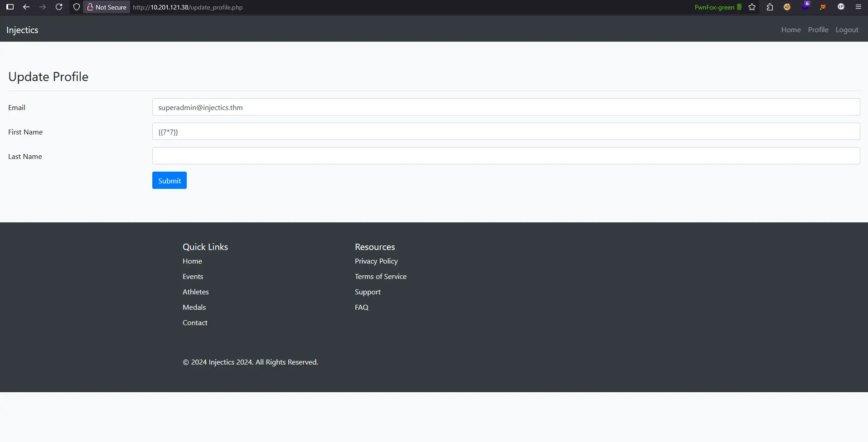Click the shield tracking protection icon
This screenshot has height=442, width=868.
(76, 7)
